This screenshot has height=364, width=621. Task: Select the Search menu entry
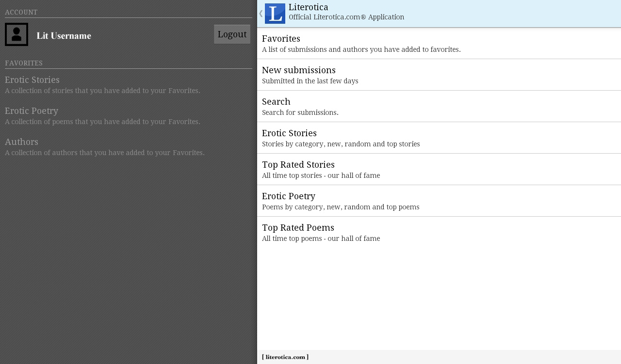tap(439, 106)
